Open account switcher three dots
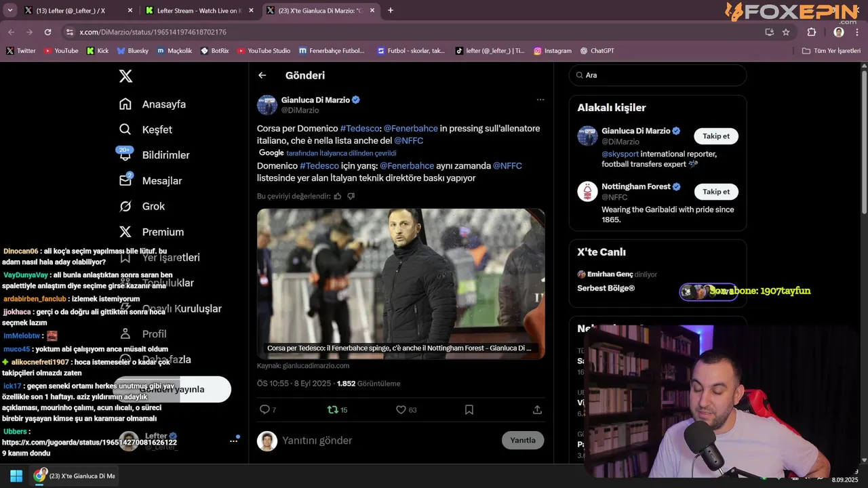This screenshot has width=868, height=488. [233, 441]
